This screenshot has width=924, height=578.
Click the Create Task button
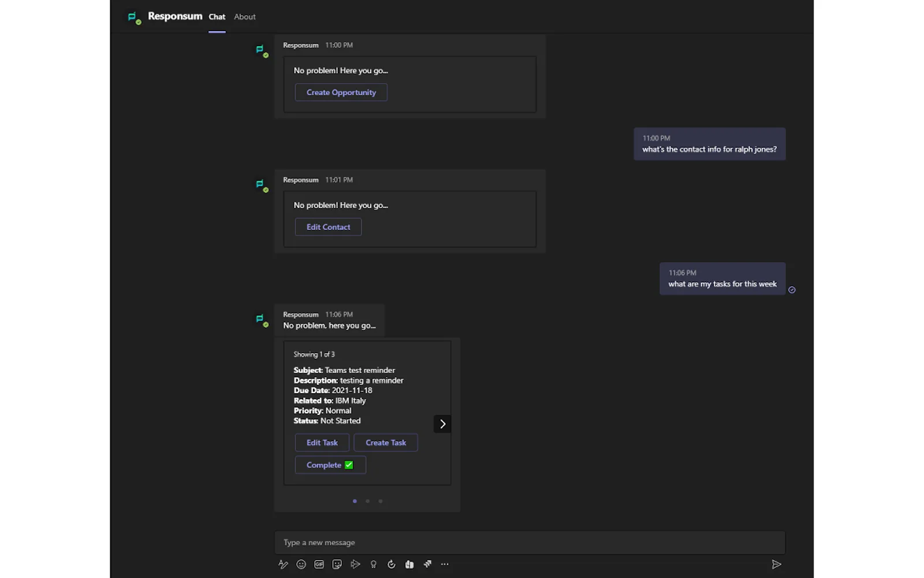[386, 443]
